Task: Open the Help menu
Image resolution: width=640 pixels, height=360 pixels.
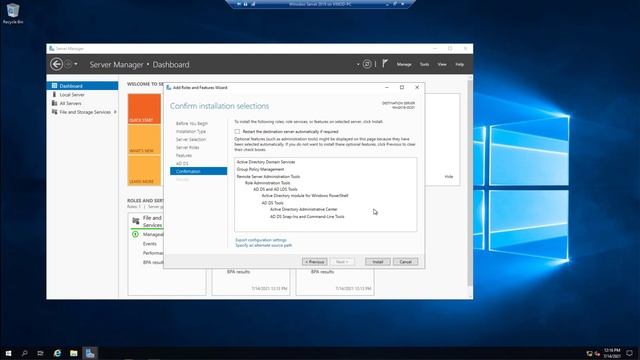Action: pos(460,64)
